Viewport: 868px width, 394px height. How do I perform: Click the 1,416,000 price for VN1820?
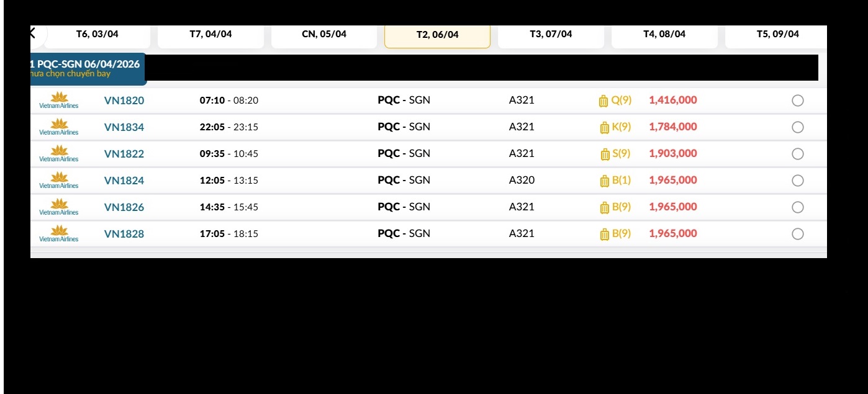pos(673,100)
